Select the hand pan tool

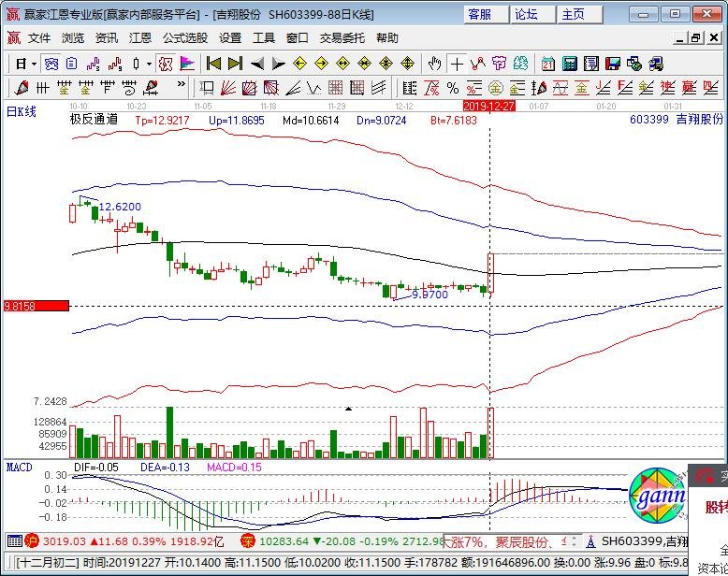point(434,64)
